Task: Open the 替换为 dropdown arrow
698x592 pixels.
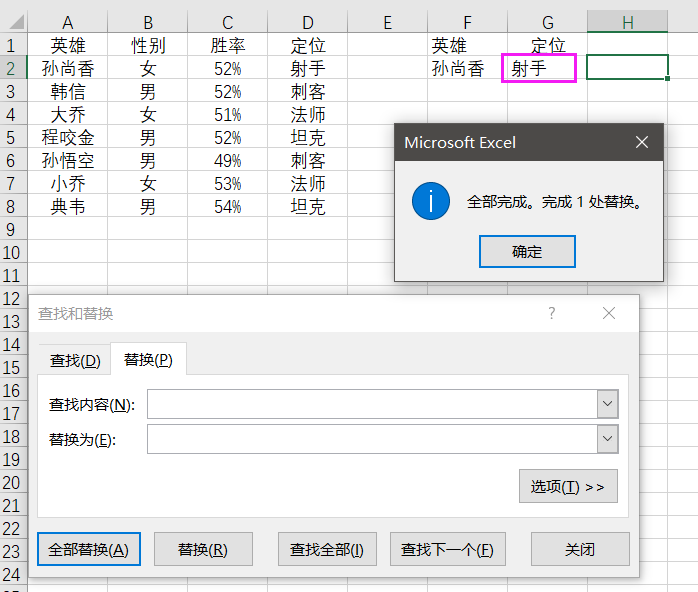Action: click(608, 439)
